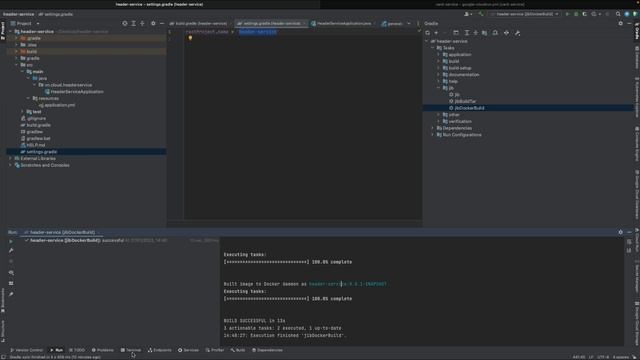Open Gradle build tool settings wrench

tap(518, 33)
